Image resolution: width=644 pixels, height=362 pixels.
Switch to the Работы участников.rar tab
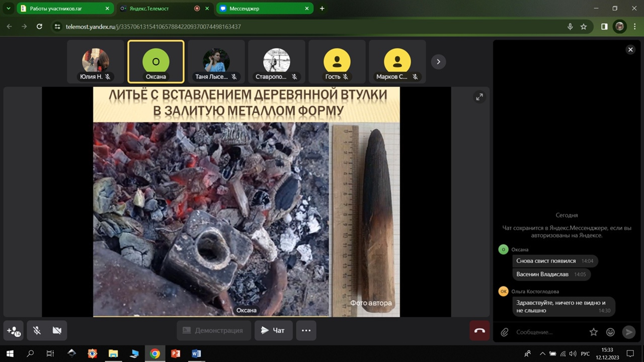60,9
